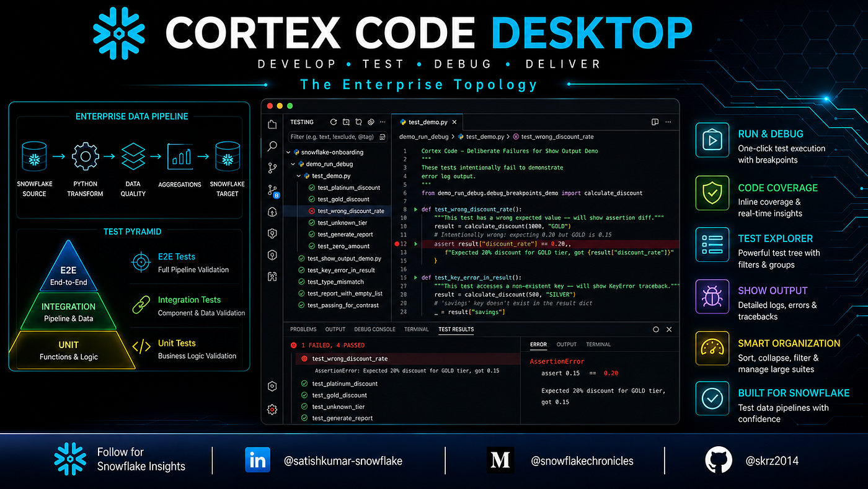Open the DEBUG CONSOLE tab
The height and width of the screenshot is (489, 868).
375,330
